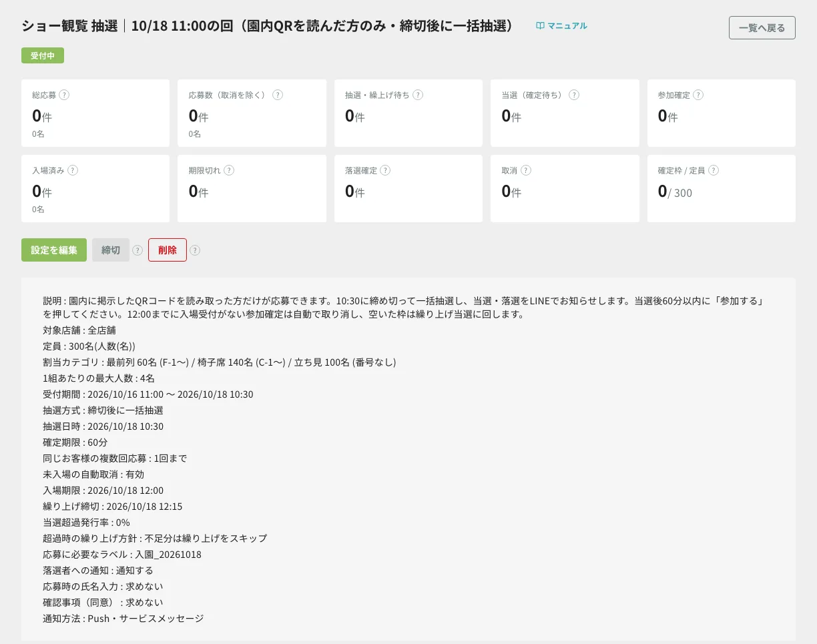Viewport: 817px width, 644px height.
Task: Click the 同じお客様の複数回応募 : 1回まで line
Action: coord(115,458)
